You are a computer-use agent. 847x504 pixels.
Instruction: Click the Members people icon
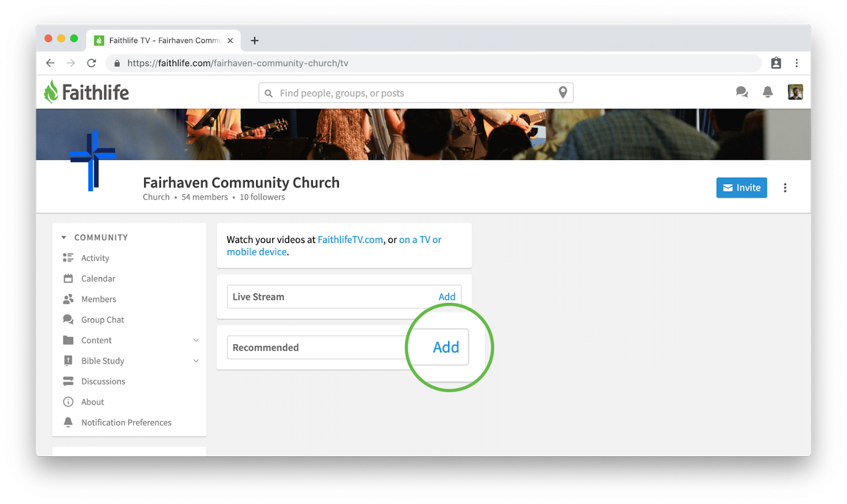[68, 299]
